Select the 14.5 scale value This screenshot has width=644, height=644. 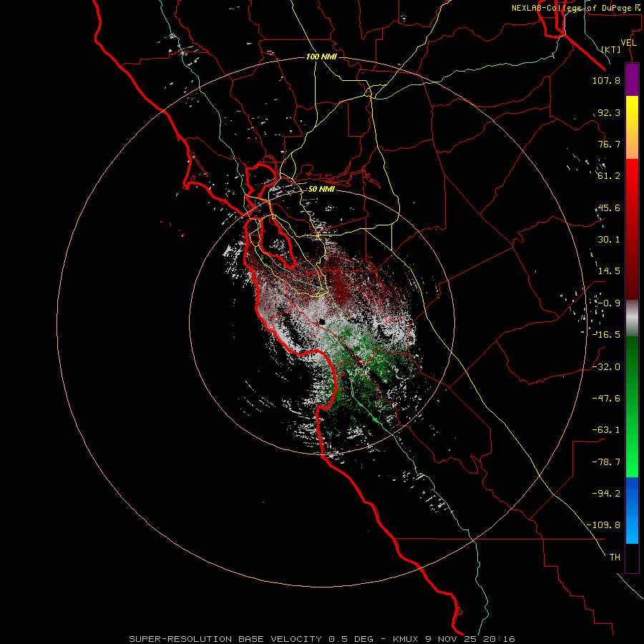pos(609,271)
